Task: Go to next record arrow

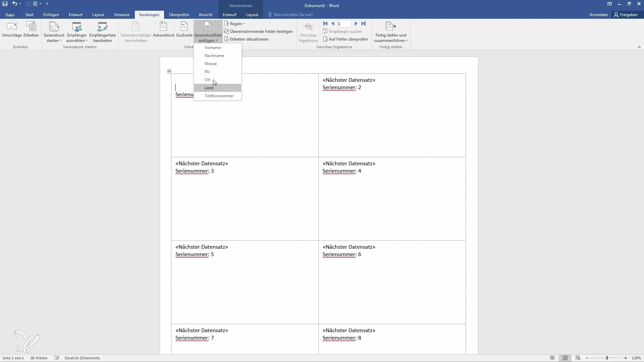Action: click(356, 24)
